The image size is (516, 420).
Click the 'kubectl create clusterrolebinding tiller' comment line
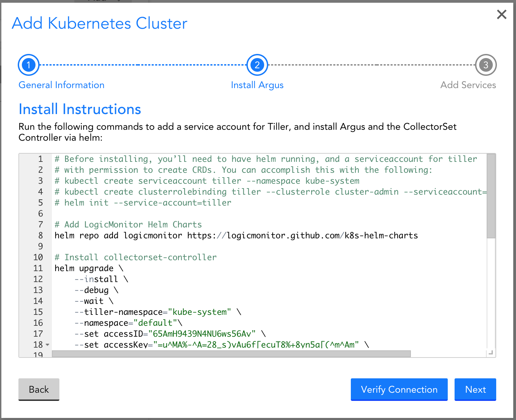point(271,192)
